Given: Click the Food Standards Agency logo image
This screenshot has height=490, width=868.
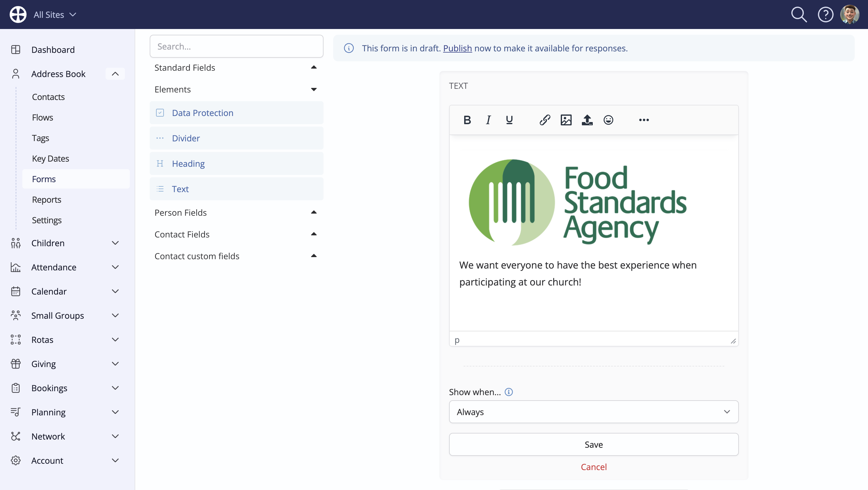Looking at the screenshot, I should click(x=578, y=202).
